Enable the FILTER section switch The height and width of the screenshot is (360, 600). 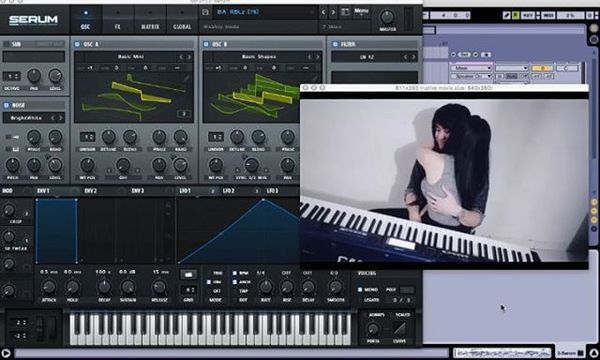point(335,44)
